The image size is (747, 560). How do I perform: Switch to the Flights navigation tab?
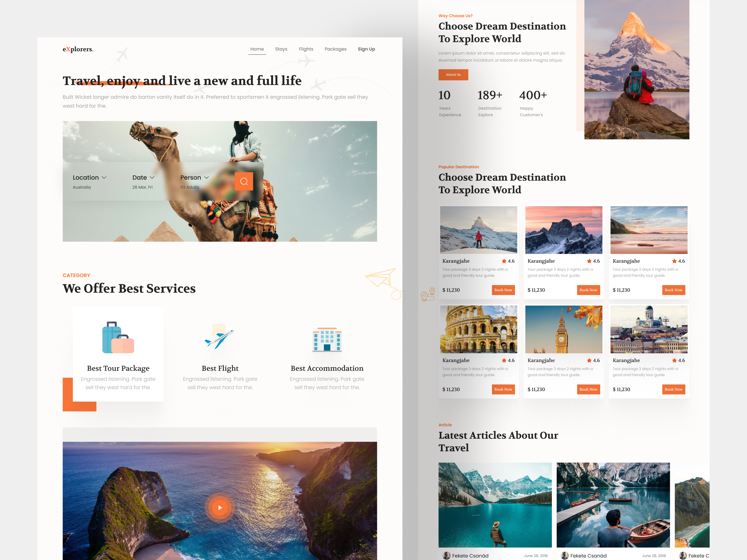click(x=306, y=49)
